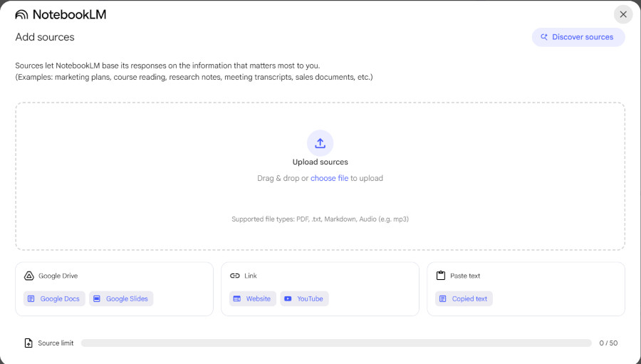The width and height of the screenshot is (641, 364).
Task: Click the Upload sources heading
Action: point(320,162)
